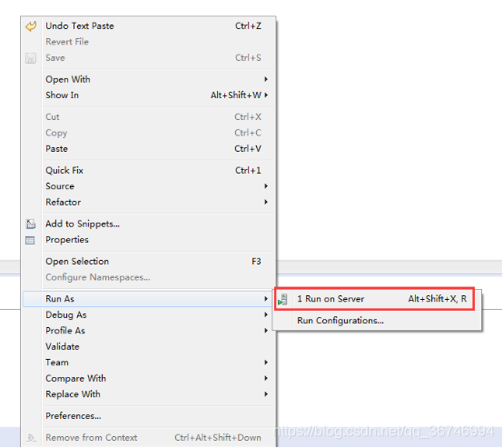Click the Alt+Shift+W shortcut text
Image resolution: width=503 pixels, height=448 pixels.
click(236, 95)
